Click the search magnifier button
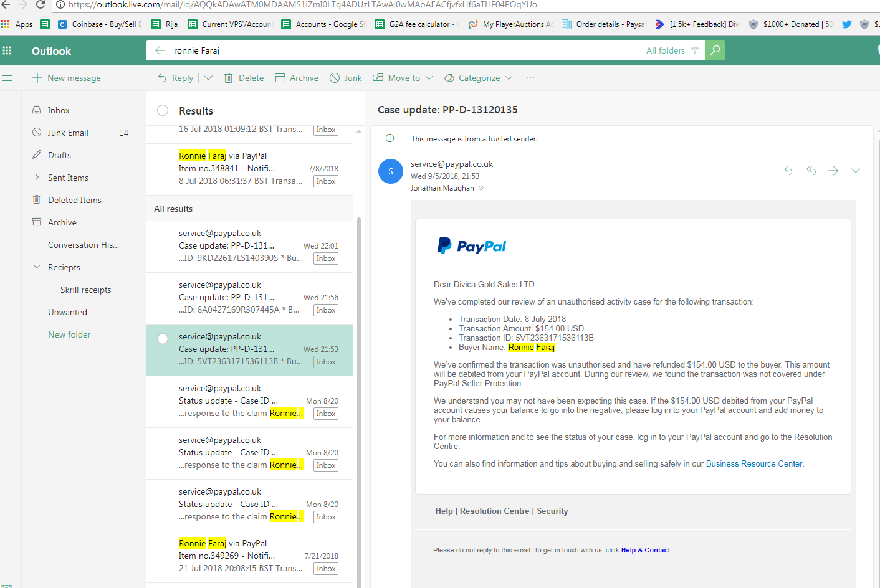The width and height of the screenshot is (880, 588). click(715, 50)
